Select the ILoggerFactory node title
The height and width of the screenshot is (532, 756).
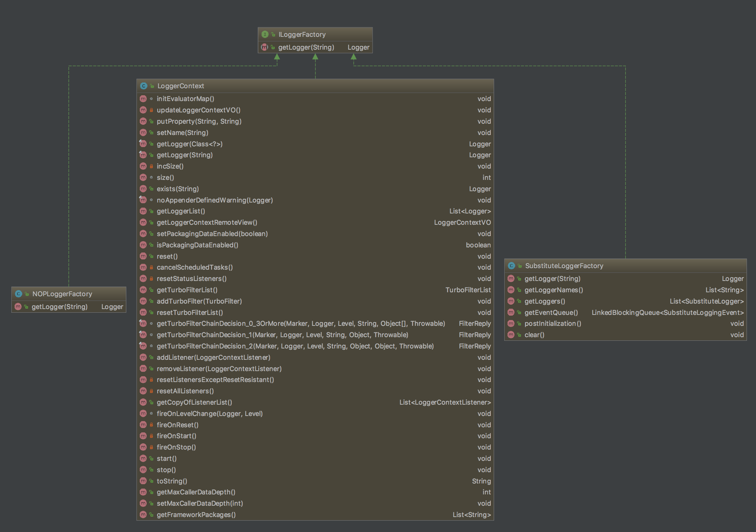coord(302,34)
